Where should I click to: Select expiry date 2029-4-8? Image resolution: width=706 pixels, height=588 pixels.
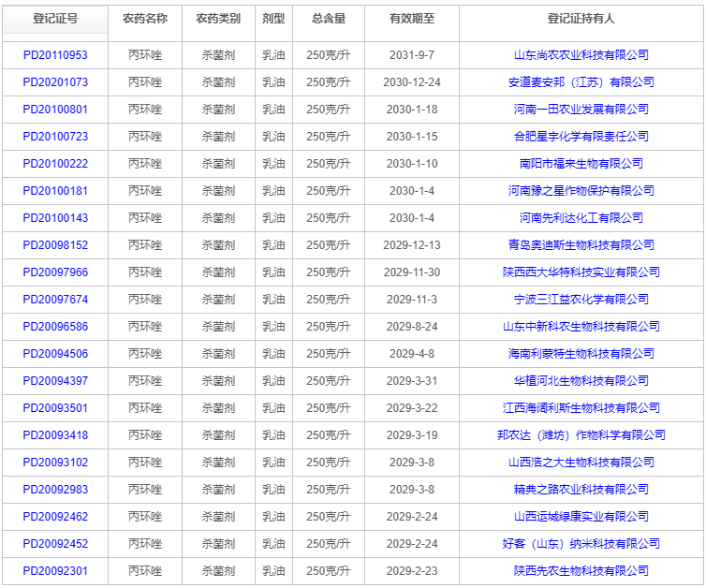(x=412, y=353)
